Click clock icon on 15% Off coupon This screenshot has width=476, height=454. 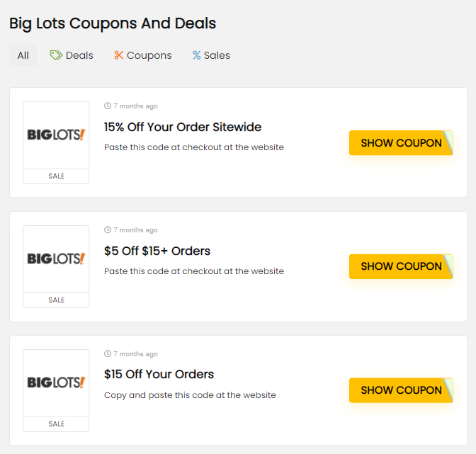(108, 106)
